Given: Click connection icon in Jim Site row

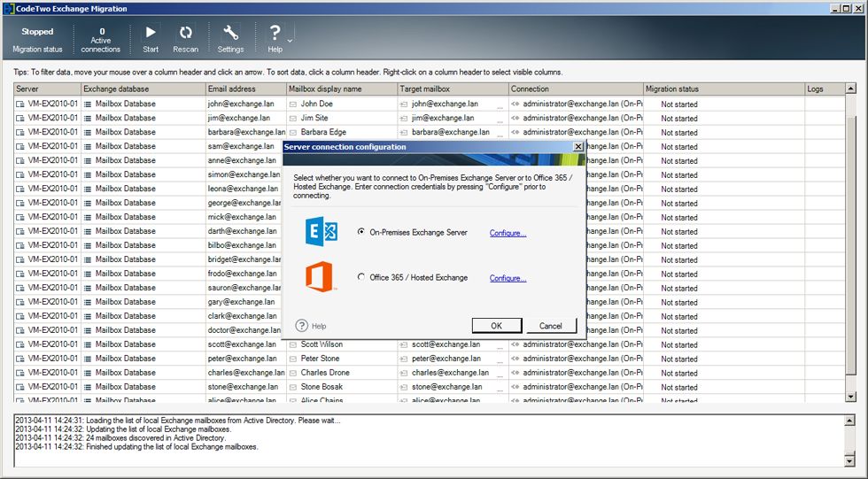Looking at the screenshot, I should click(x=515, y=119).
